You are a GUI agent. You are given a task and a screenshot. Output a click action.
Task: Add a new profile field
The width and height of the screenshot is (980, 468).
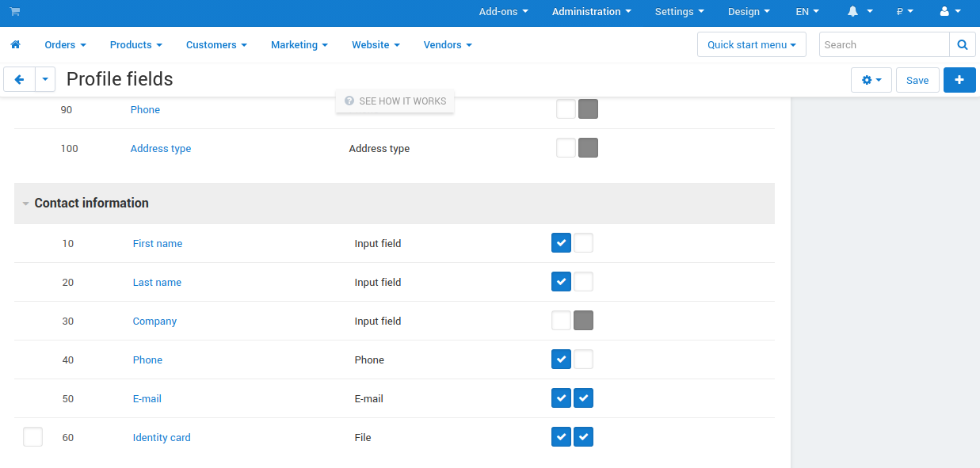point(959,80)
